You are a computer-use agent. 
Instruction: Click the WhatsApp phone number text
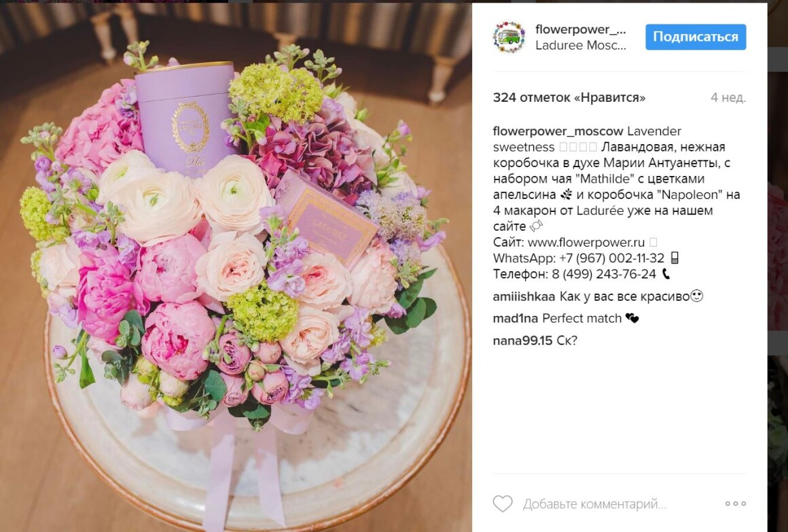[x=611, y=258]
